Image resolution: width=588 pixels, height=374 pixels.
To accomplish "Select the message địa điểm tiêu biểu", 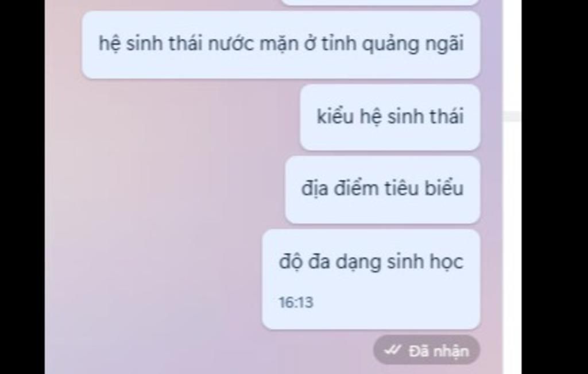I will (x=382, y=190).
